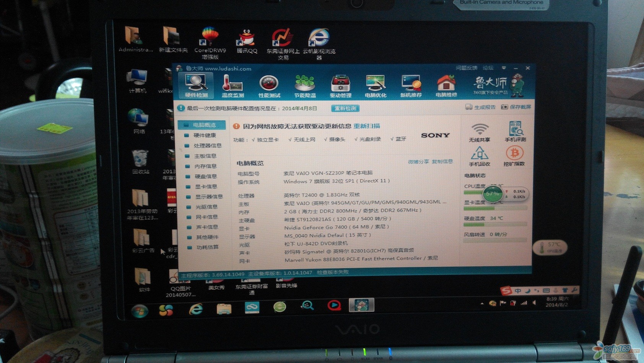This screenshot has height=363, width=644.
Task: Open the 计算机 desktop icon
Action: click(137, 81)
